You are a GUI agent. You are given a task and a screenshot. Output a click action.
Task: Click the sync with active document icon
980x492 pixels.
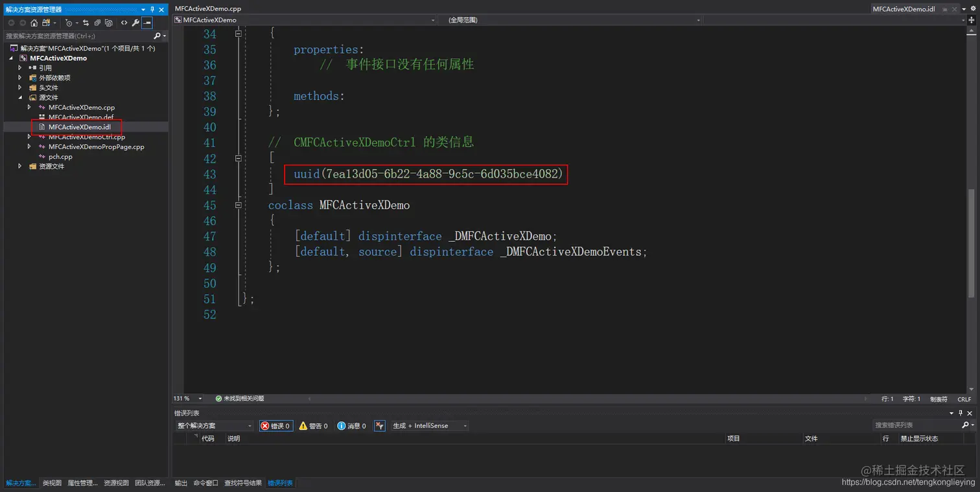click(86, 23)
